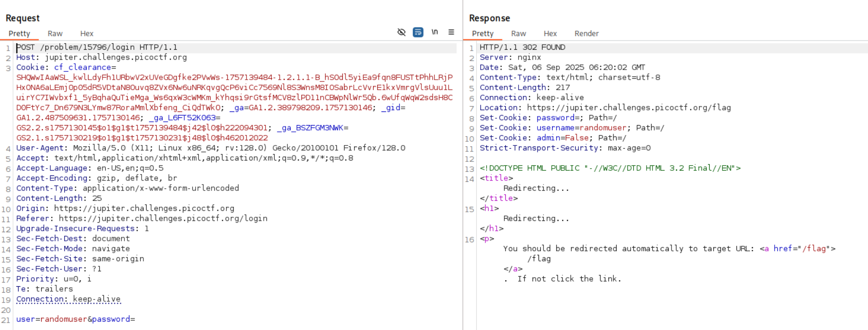Click the request Connection: keep-alive header
868x330 pixels.
point(68,299)
